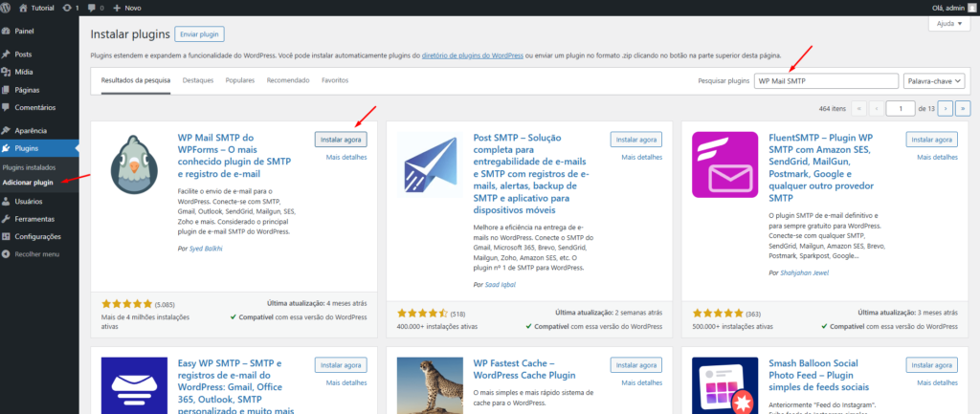Click the WordPress logo icon in admin bar
Viewport: 980px width, 414px height.
pos(7,8)
